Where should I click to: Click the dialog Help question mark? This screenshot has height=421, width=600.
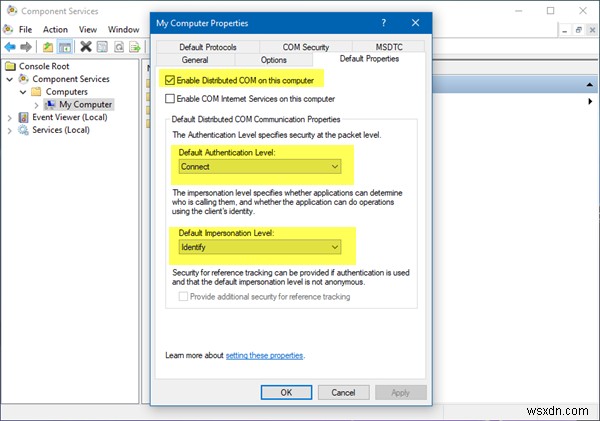pyautogui.click(x=383, y=23)
